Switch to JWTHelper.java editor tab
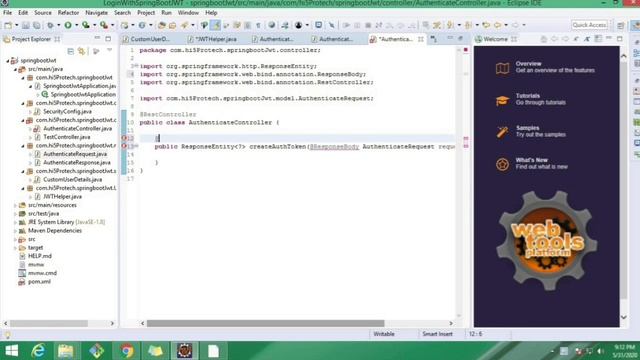 coord(216,39)
